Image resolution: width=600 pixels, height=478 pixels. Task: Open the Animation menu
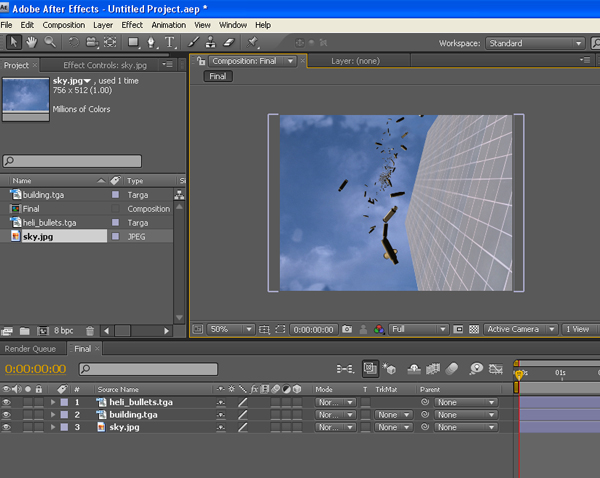tap(168, 25)
